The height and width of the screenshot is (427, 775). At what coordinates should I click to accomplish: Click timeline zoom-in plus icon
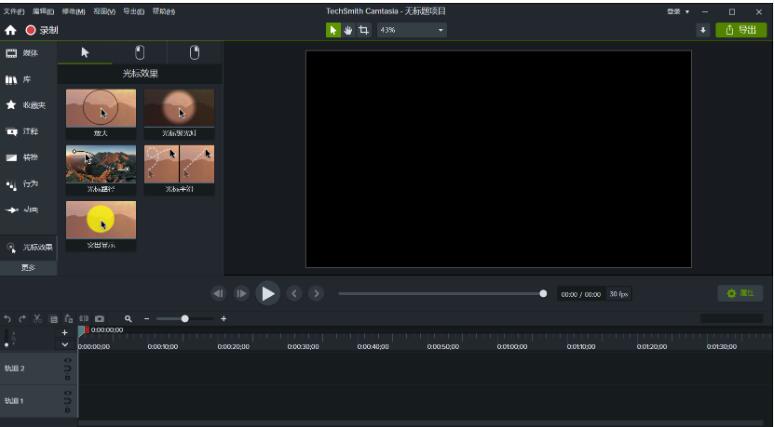pyautogui.click(x=223, y=318)
